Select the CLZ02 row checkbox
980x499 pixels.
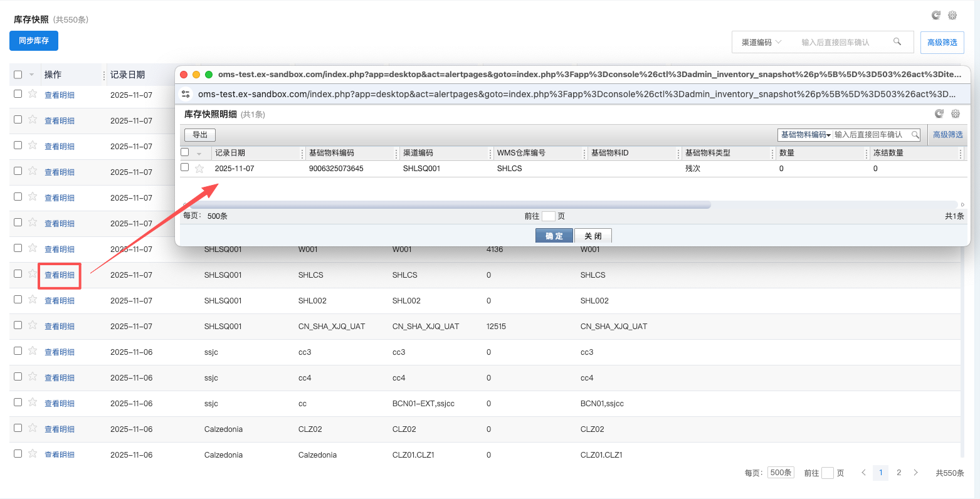coord(18,428)
